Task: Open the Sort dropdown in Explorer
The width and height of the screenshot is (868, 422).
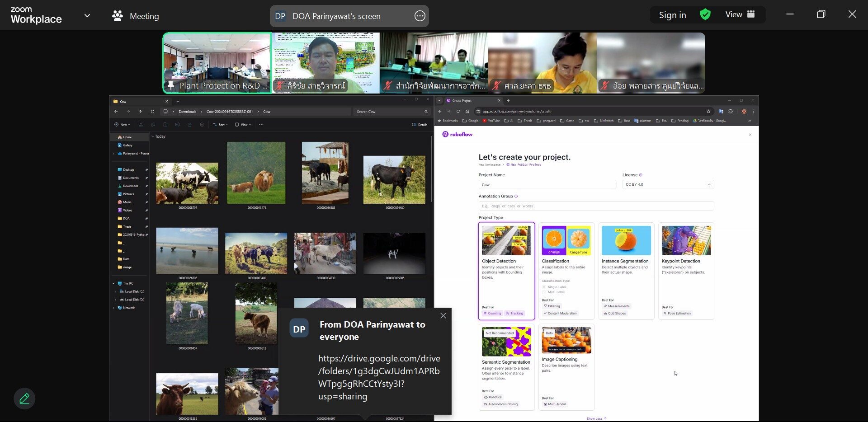Action: point(220,125)
